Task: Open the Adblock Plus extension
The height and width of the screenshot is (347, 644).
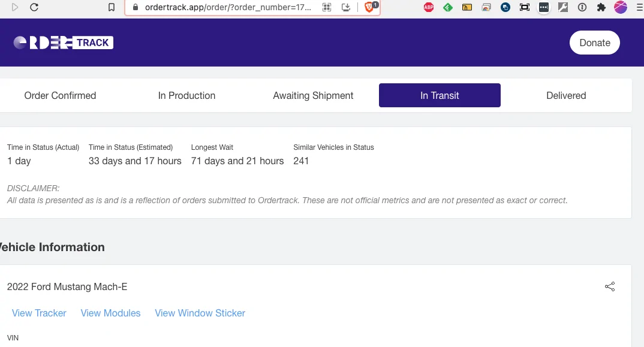Action: [429, 7]
